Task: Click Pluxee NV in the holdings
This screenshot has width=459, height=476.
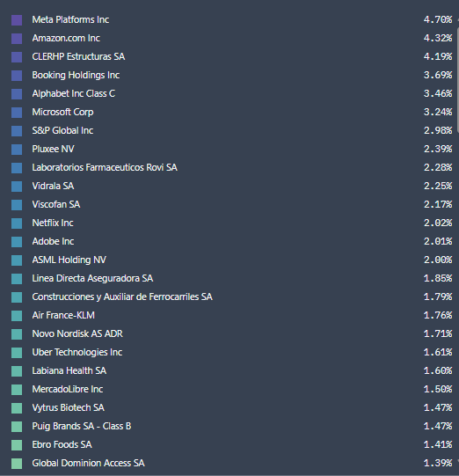Action: [x=53, y=149]
